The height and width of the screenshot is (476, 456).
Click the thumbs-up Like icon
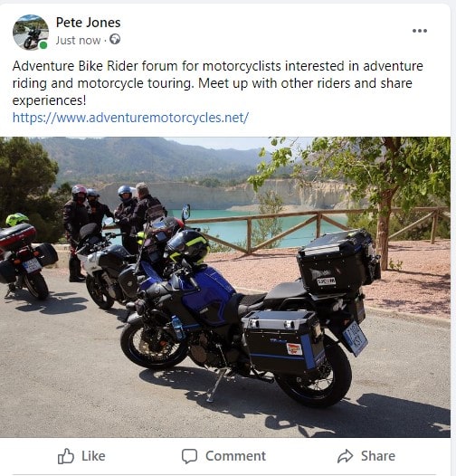pyautogui.click(x=66, y=456)
